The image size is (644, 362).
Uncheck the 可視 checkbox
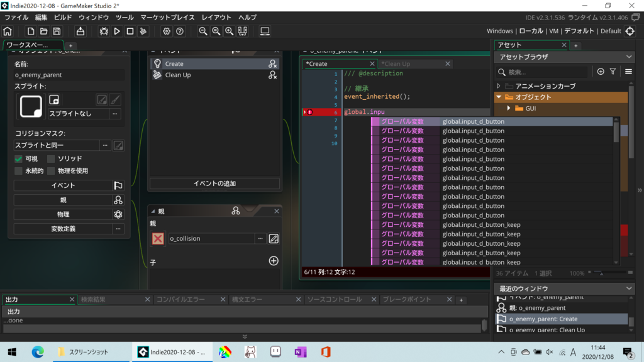pos(18,159)
